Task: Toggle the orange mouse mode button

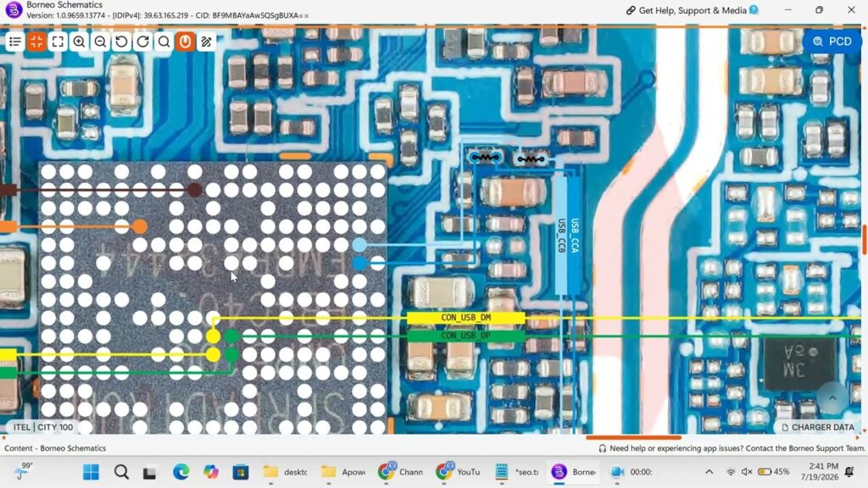Action: click(x=185, y=42)
